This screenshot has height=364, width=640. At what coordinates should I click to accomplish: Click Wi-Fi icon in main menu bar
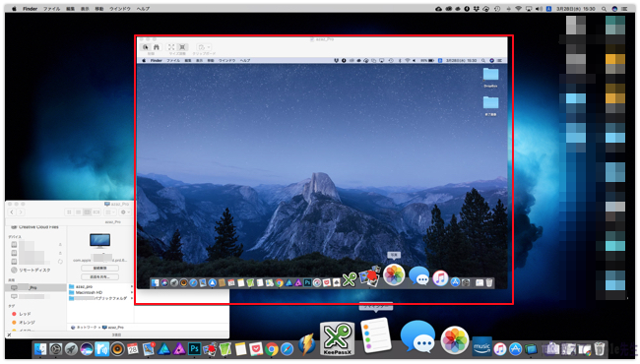(518, 9)
